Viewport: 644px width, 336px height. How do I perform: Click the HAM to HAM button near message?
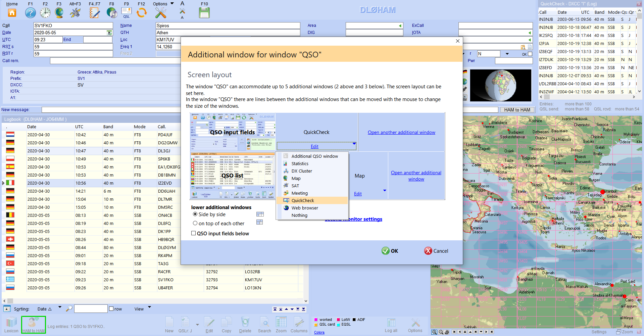click(x=517, y=110)
